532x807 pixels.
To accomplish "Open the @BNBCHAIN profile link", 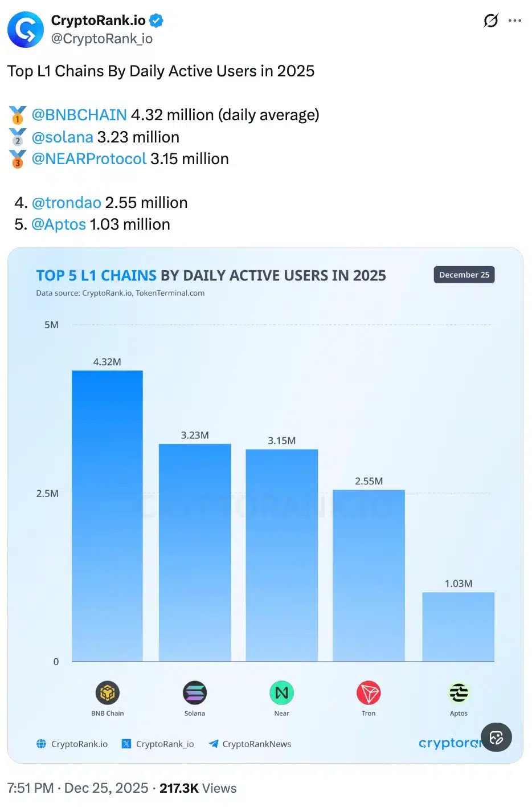I will pos(80,115).
